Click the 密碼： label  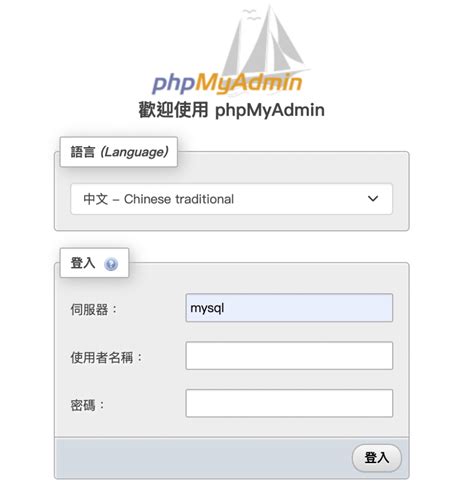coord(88,405)
